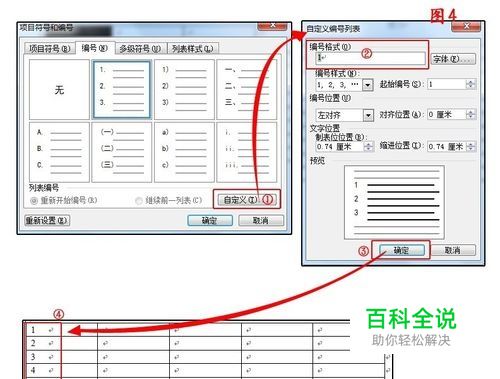Adjust the 缩进位置 spinner arrows
Screen dimensions: 500x379
point(471,147)
